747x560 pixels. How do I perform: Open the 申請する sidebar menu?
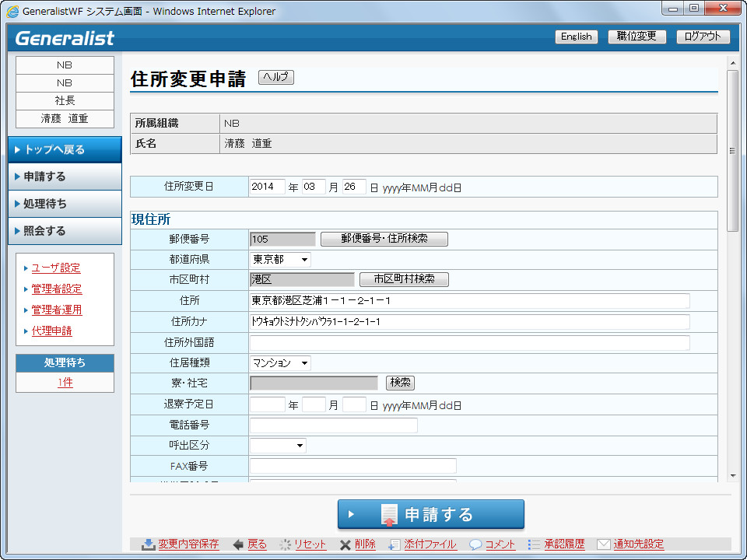click(x=65, y=177)
